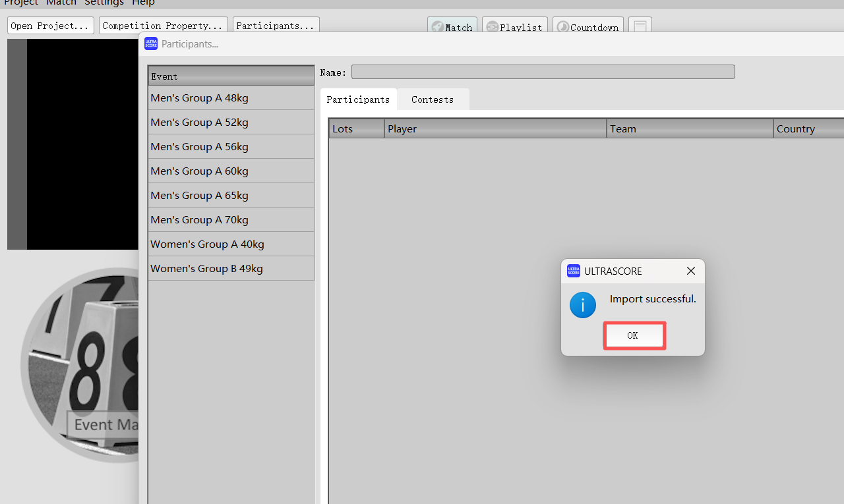Viewport: 844px width, 504px height.
Task: Switch to the Contests tab
Action: point(433,99)
